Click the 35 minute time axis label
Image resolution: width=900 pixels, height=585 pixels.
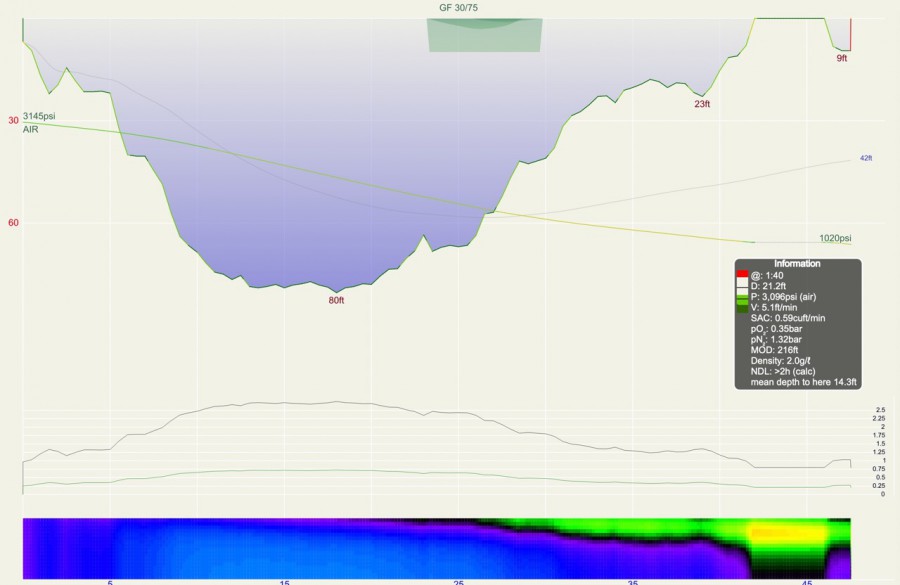click(x=634, y=580)
